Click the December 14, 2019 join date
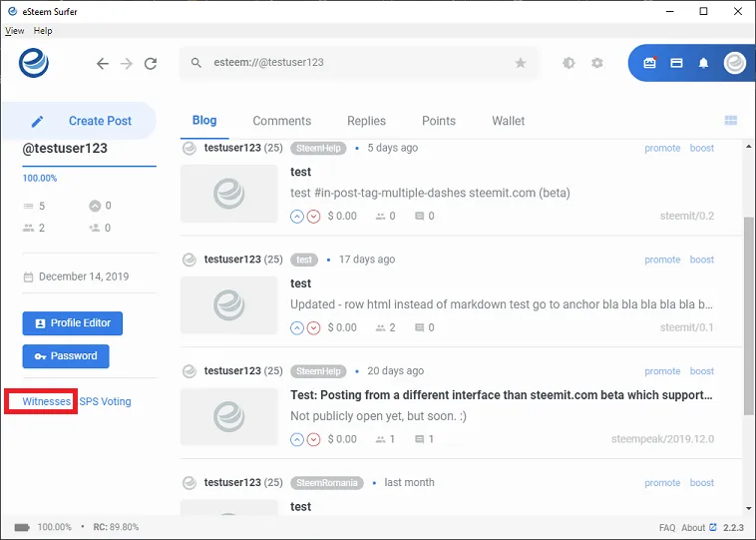 (x=84, y=276)
